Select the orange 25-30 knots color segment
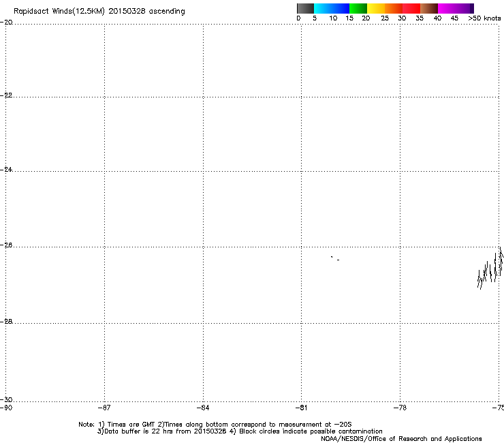Image resolution: width=504 pixels, height=443 pixels. 394,8
